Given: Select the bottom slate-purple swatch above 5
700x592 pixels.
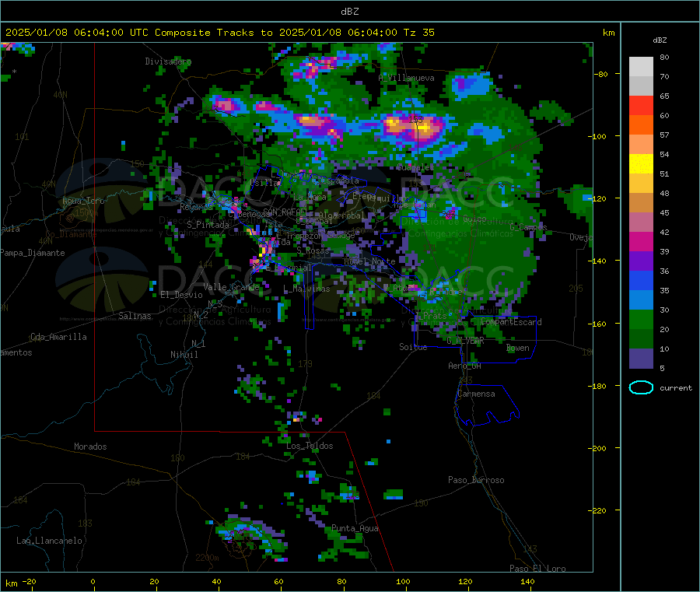Looking at the screenshot, I should click(641, 359).
